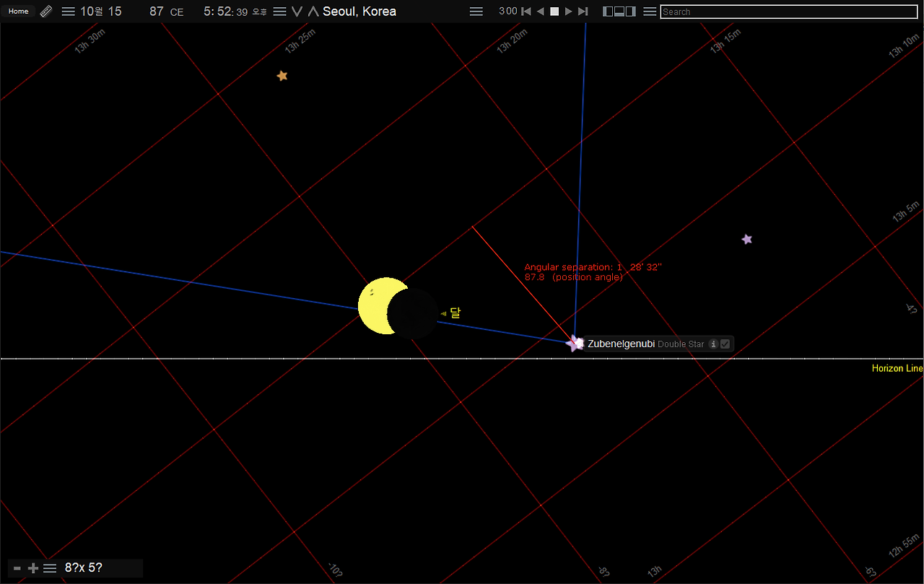
Task: Click the Home button
Action: coord(18,12)
